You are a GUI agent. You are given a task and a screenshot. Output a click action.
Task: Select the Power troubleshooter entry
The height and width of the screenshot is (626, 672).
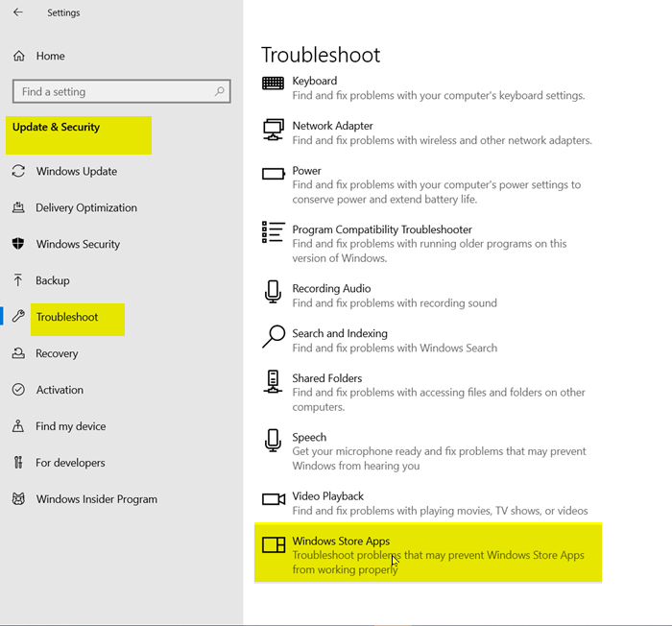(x=306, y=171)
